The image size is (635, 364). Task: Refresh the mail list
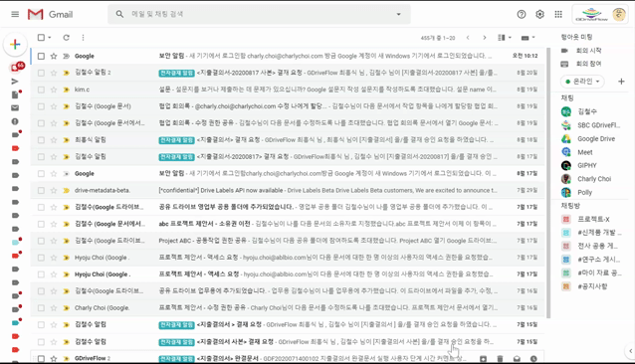(x=66, y=38)
